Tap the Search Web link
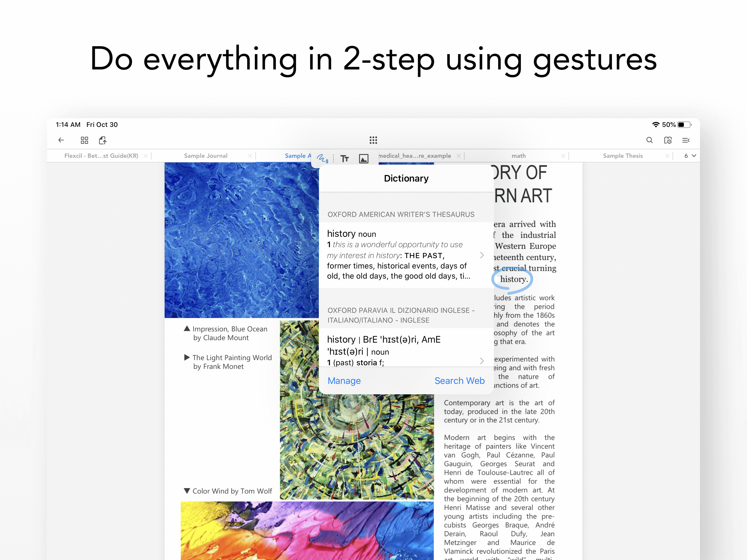The height and width of the screenshot is (560, 747). click(459, 381)
